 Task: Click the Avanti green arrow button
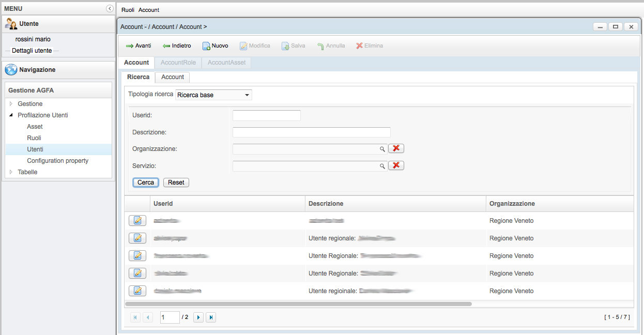click(x=139, y=46)
